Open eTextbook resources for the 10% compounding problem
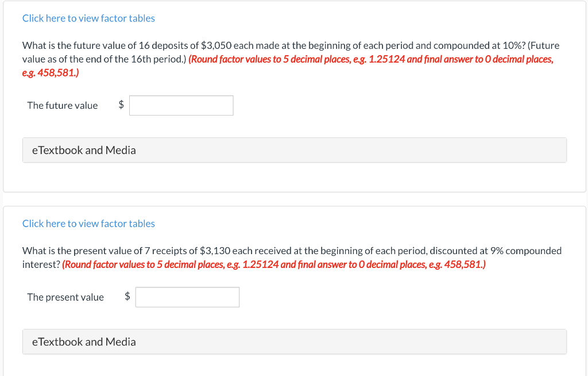The height and width of the screenshot is (376, 588). (83, 149)
